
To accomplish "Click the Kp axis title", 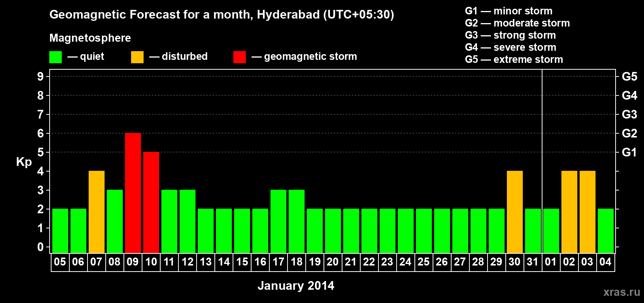I will coord(24,162).
